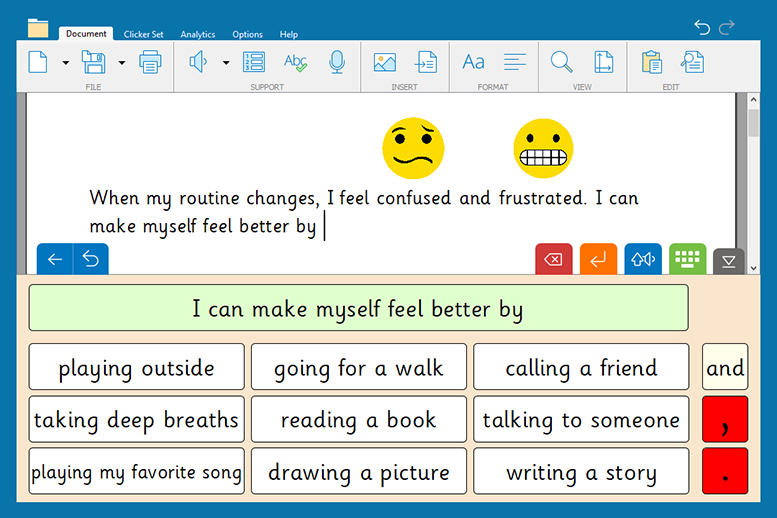Screen dimensions: 777x518
Task: Click the printer icon in File group
Action: pos(150,62)
